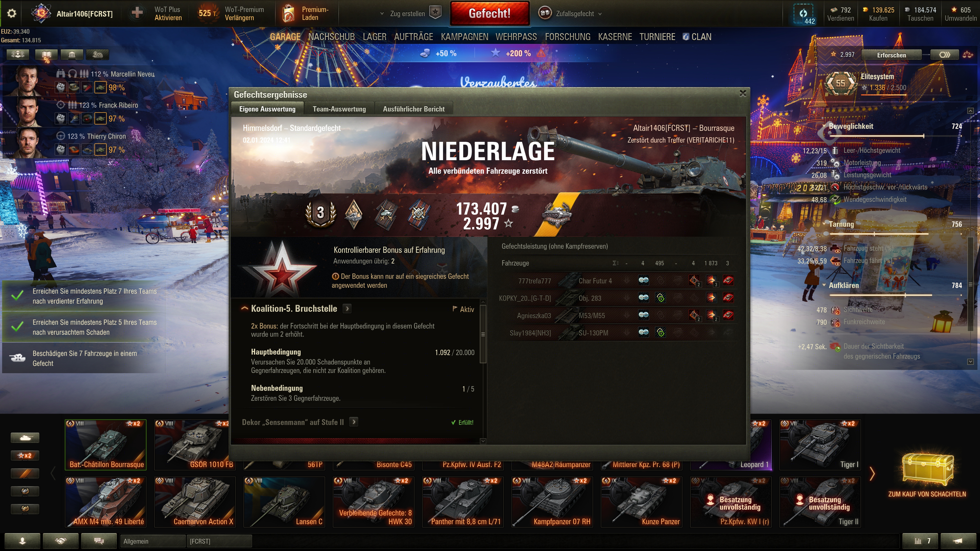Image resolution: width=980 pixels, height=551 pixels.
Task: Open the game settings gear menu
Action: (x=11, y=13)
